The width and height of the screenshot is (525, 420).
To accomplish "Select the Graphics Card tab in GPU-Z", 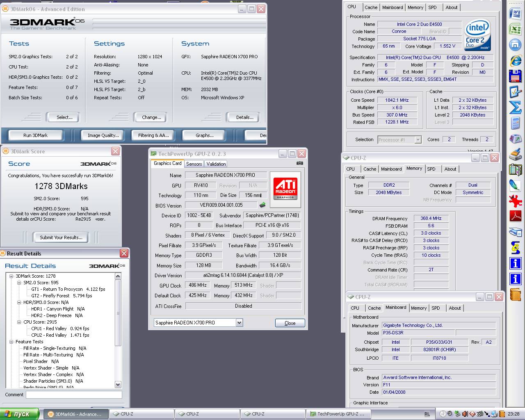I will [167, 163].
